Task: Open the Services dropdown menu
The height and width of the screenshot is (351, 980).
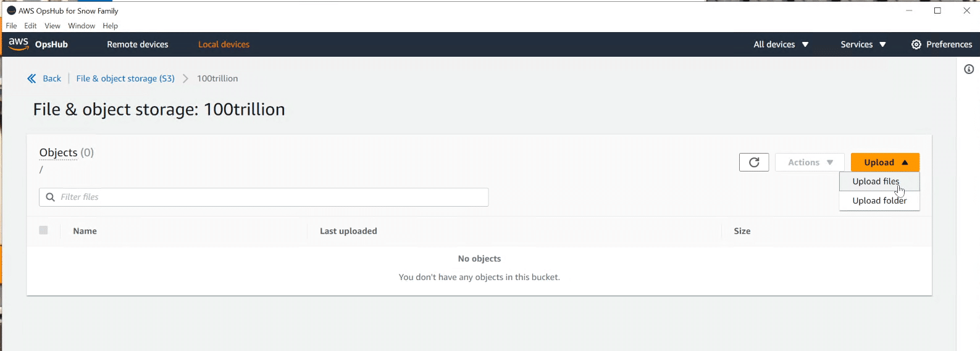Action: (863, 44)
